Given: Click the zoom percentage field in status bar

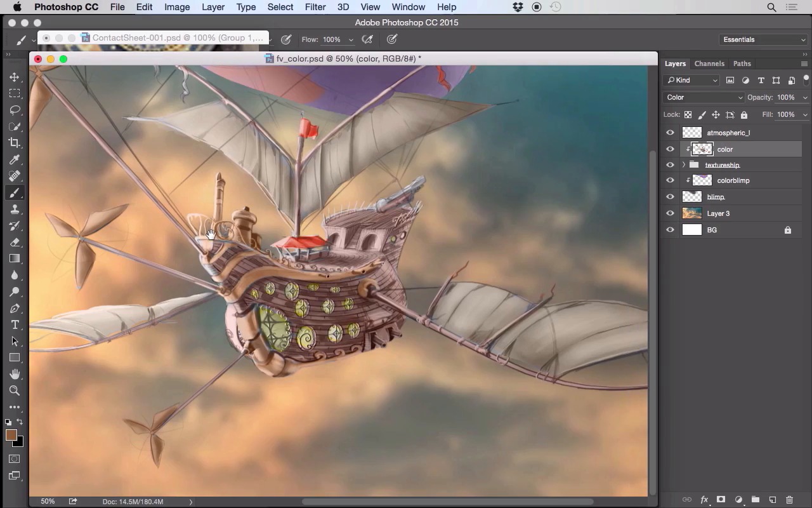Looking at the screenshot, I should tap(48, 502).
